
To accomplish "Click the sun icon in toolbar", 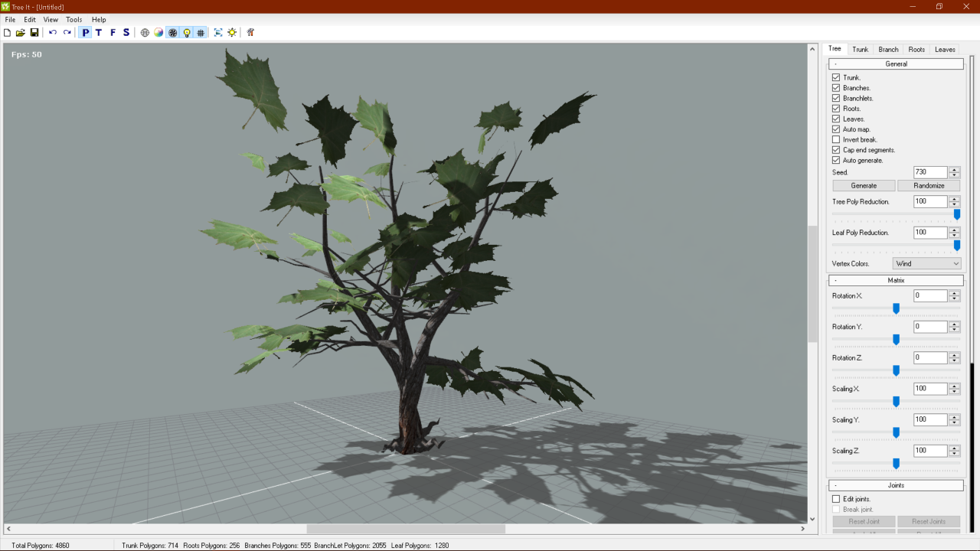I will click(232, 33).
